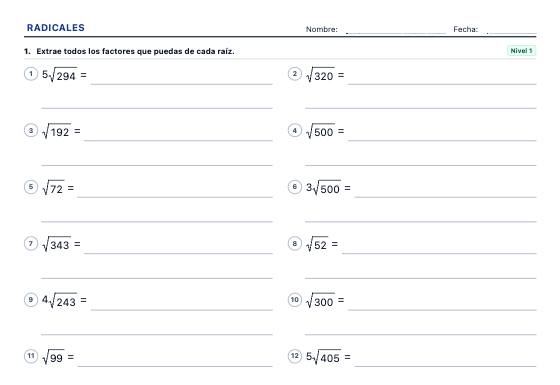Screen dimensions: 560x385
Task: Select the circled number 2 marker
Action: click(x=295, y=74)
